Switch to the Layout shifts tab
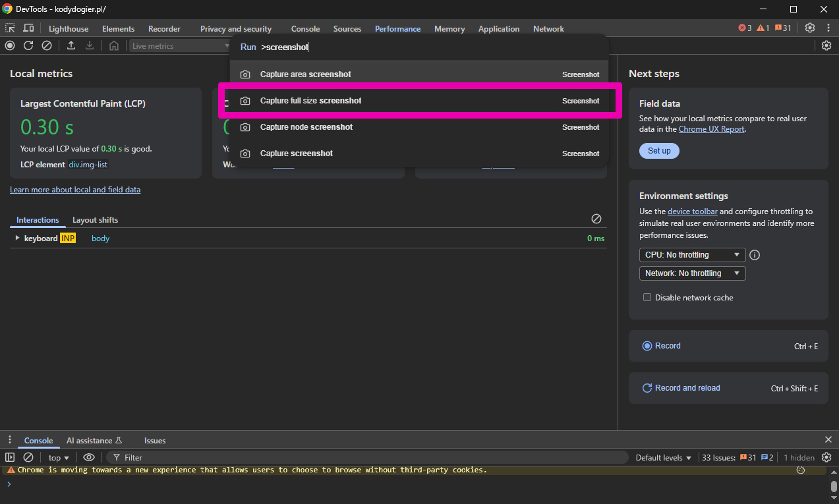Screen dimensions: 839x504 click(x=95, y=220)
